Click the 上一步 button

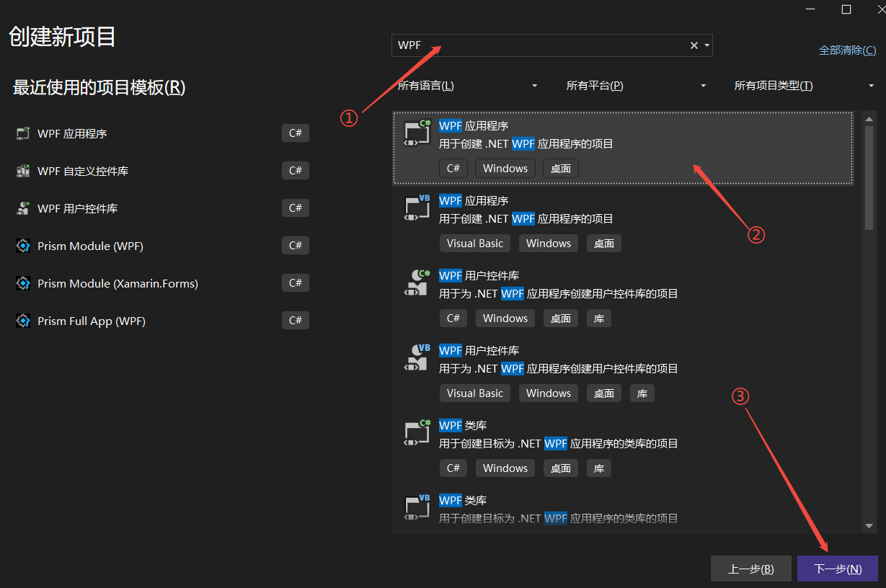pos(750,569)
